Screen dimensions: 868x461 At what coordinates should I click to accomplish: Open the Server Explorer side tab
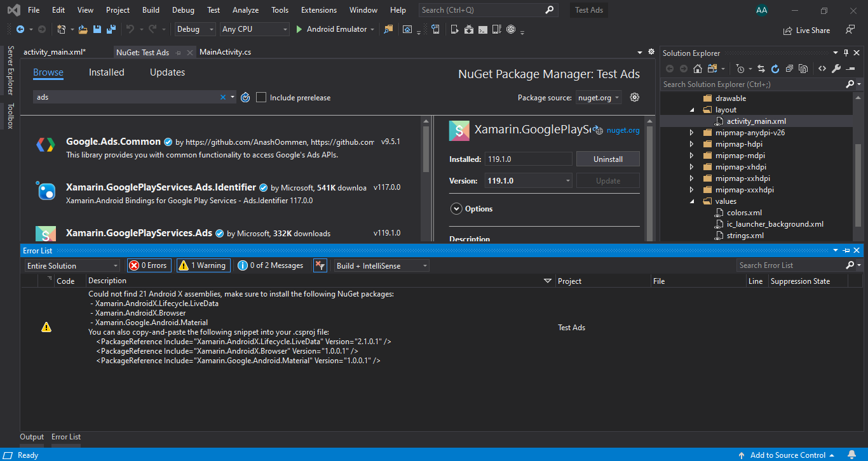click(x=10, y=70)
